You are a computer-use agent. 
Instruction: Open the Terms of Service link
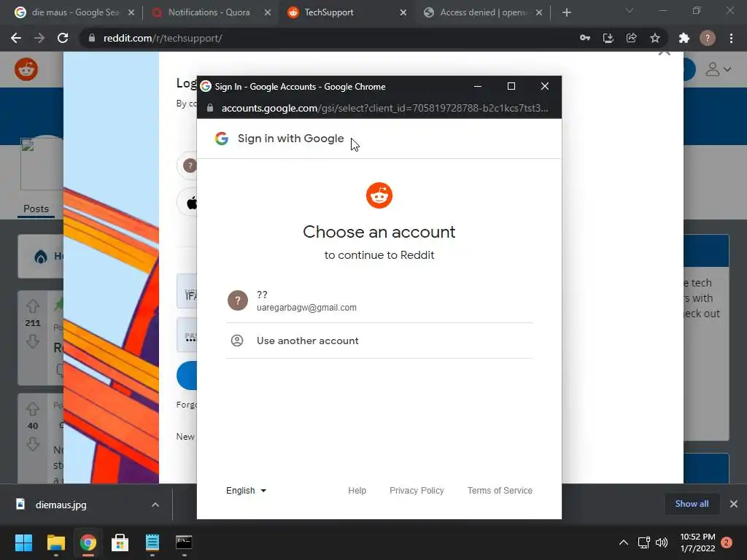point(500,491)
